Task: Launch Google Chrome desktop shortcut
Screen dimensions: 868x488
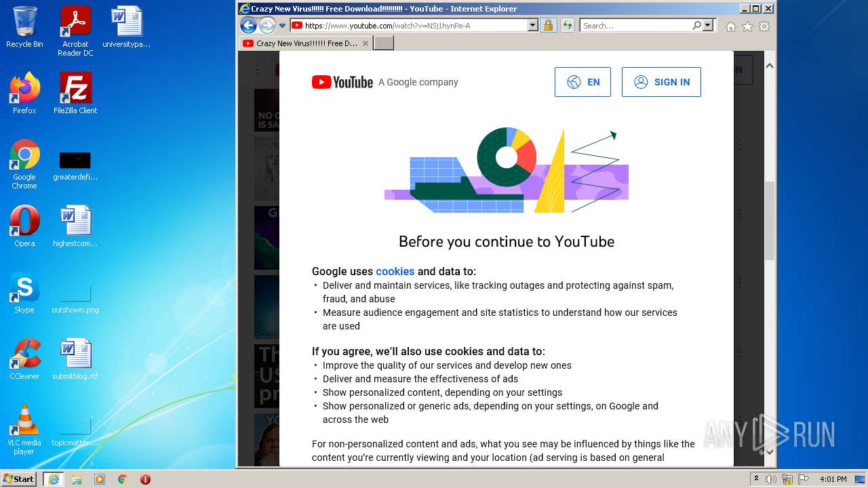Action: pos(24,164)
